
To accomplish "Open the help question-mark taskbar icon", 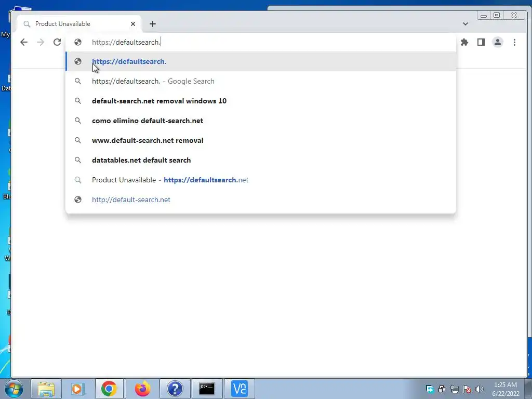I will point(175,389).
